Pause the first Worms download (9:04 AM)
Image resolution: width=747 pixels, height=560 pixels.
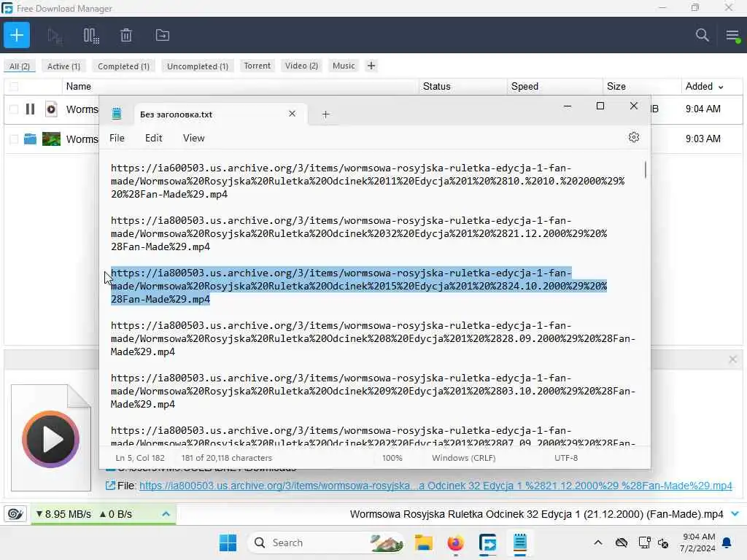click(30, 109)
